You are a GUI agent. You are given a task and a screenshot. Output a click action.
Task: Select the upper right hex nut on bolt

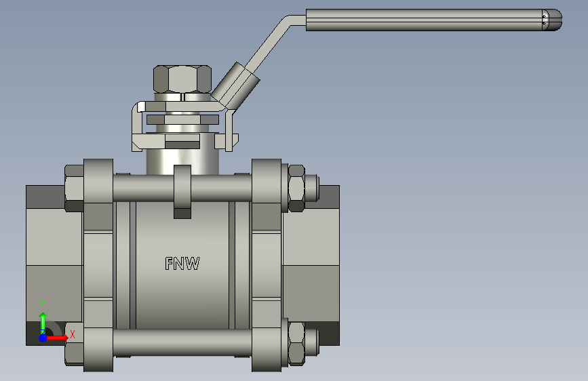[296, 188]
